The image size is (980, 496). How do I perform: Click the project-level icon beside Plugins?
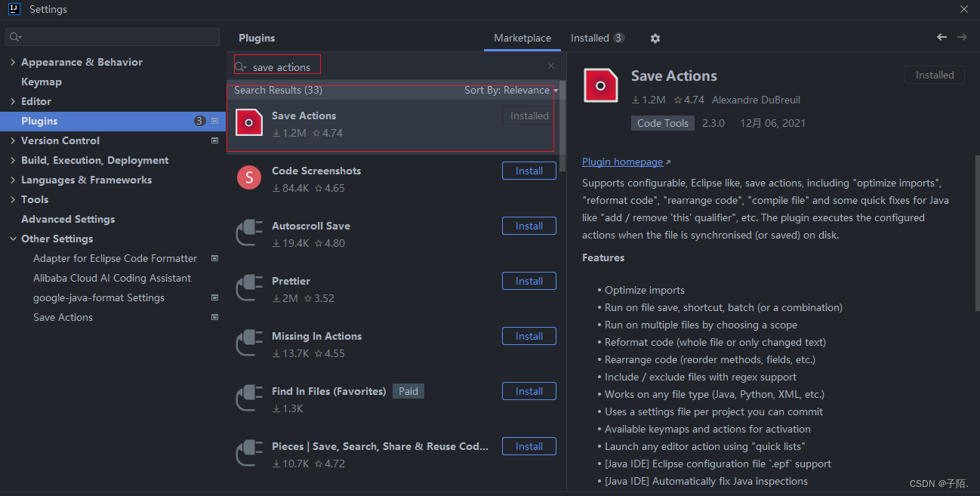[214, 121]
